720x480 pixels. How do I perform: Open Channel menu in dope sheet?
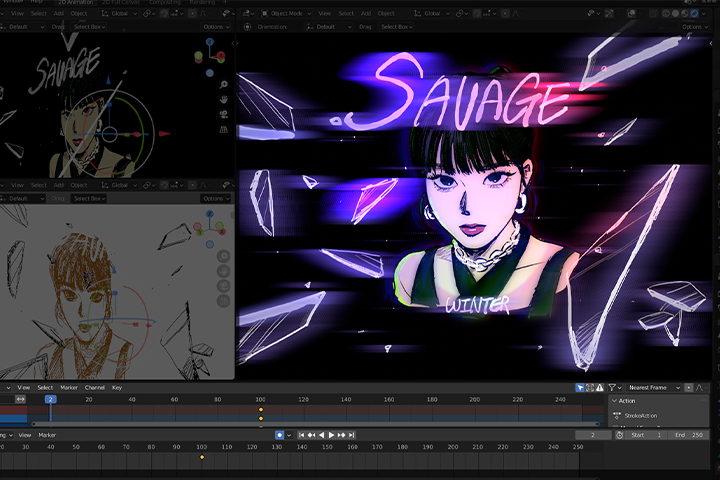click(95, 388)
